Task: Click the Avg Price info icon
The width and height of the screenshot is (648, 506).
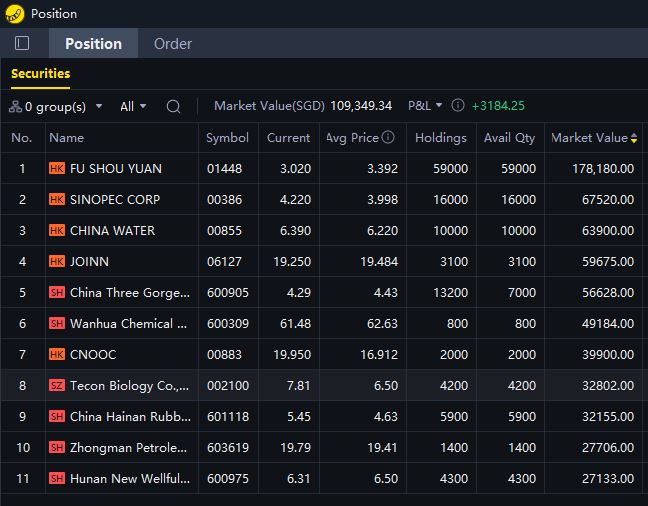Action: [388, 138]
